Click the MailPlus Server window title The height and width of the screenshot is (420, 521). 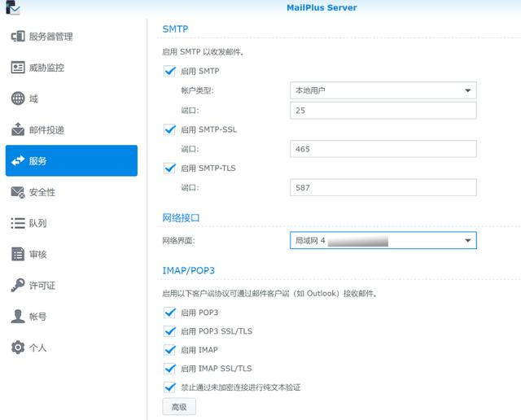pos(322,7)
